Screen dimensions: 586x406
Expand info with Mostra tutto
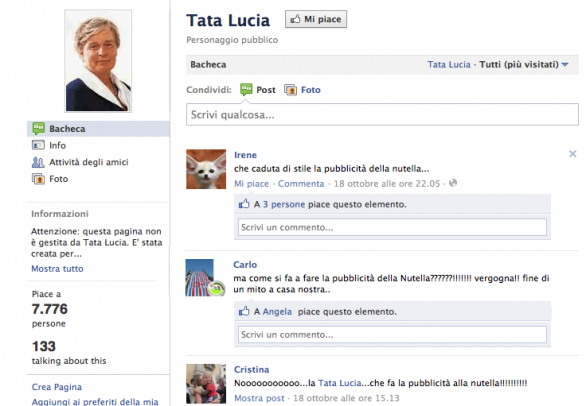(x=57, y=269)
